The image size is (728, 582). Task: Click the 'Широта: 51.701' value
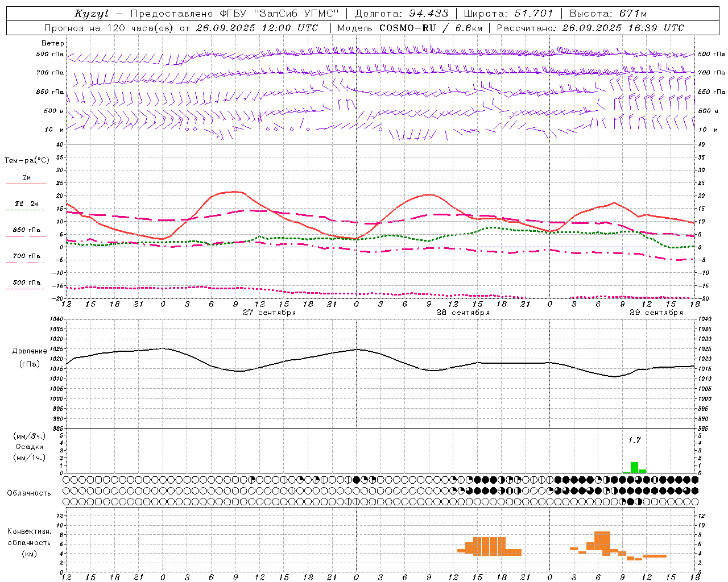(508, 14)
